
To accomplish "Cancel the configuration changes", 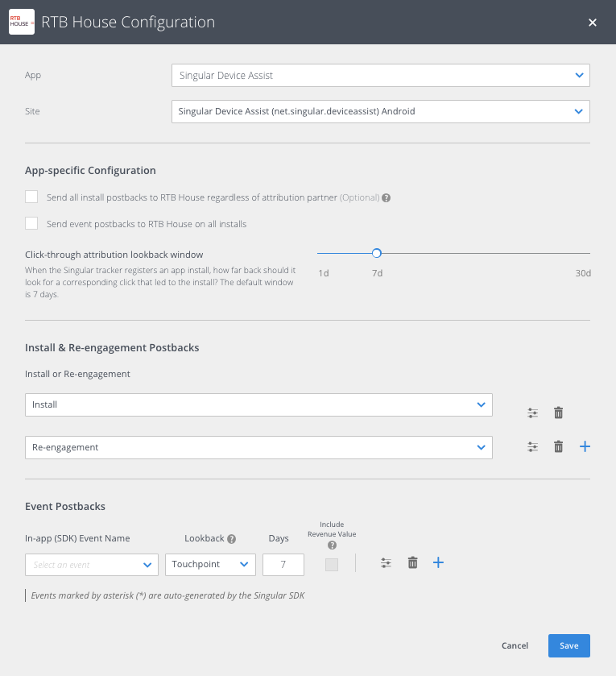I will (x=515, y=645).
